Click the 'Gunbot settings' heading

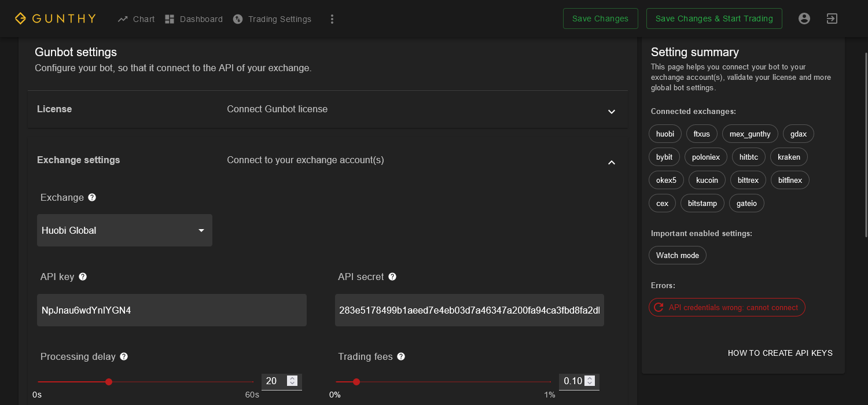[76, 52]
